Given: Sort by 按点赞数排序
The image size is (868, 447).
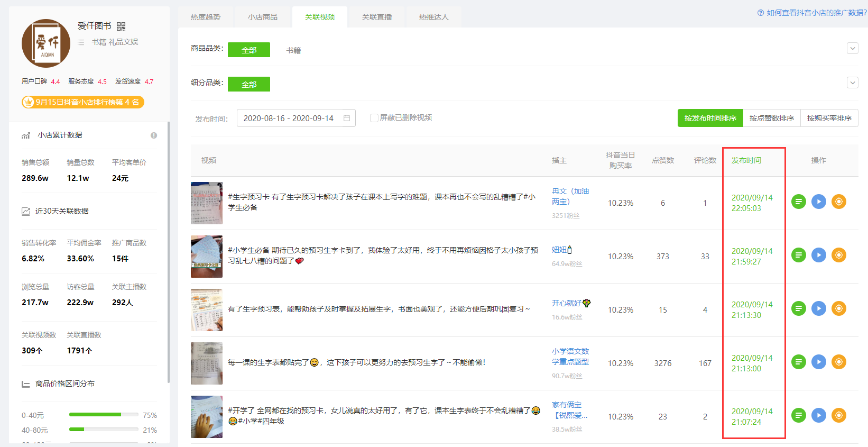Looking at the screenshot, I should point(772,118).
